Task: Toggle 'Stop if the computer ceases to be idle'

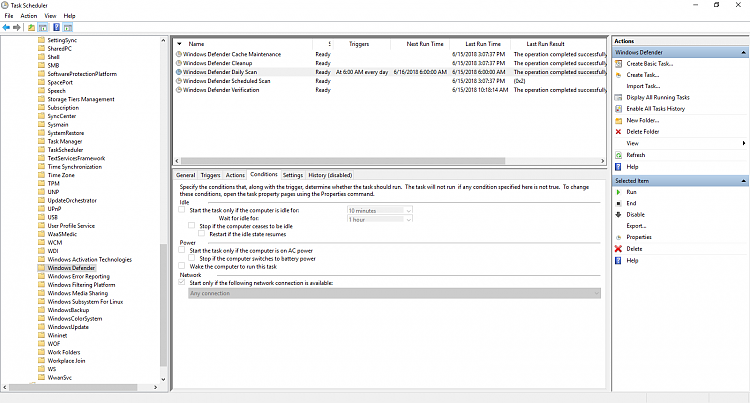Action: tap(192, 226)
